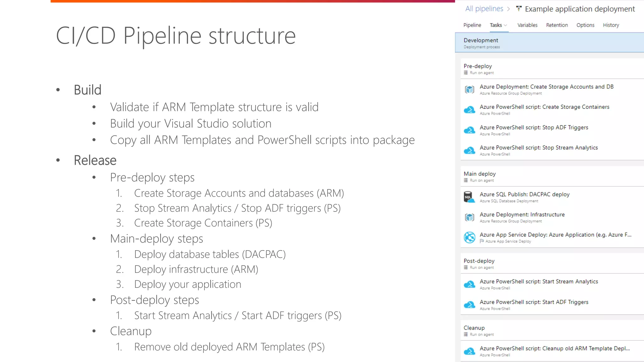Switch to the Options tab

tap(585, 25)
